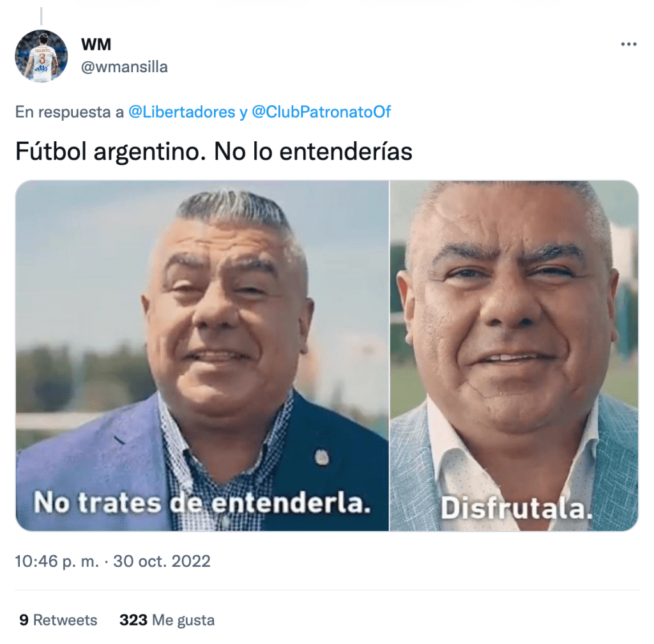Open the three-dot more options menu
This screenshot has width=654, height=644.
click(628, 44)
